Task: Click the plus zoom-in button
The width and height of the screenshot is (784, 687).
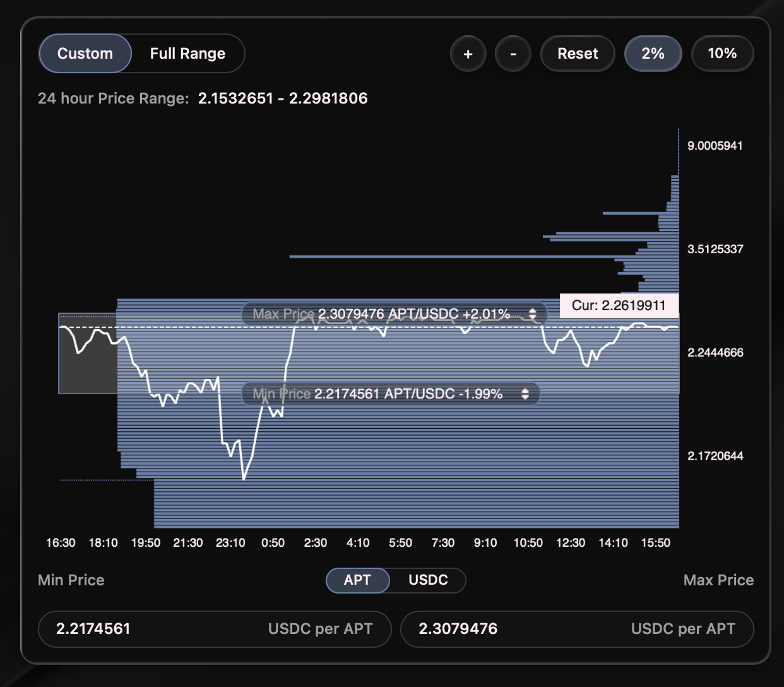Action: point(468,54)
